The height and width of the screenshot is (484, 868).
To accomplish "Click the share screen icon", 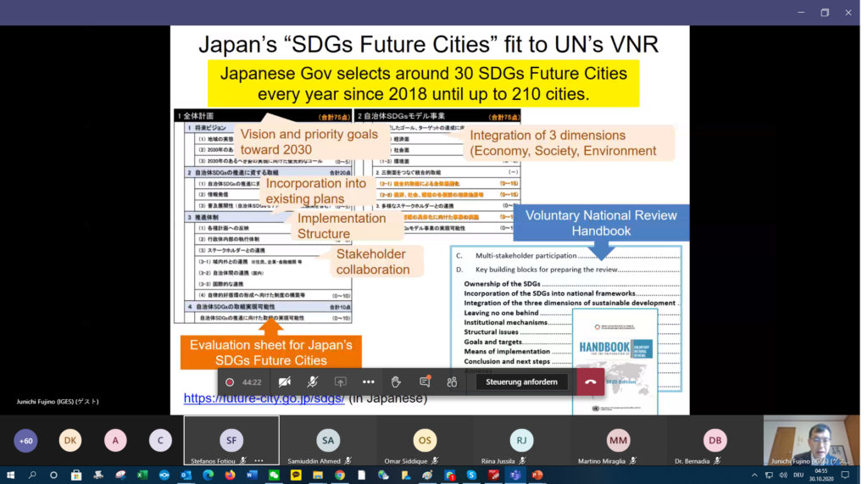I will pos(341,382).
